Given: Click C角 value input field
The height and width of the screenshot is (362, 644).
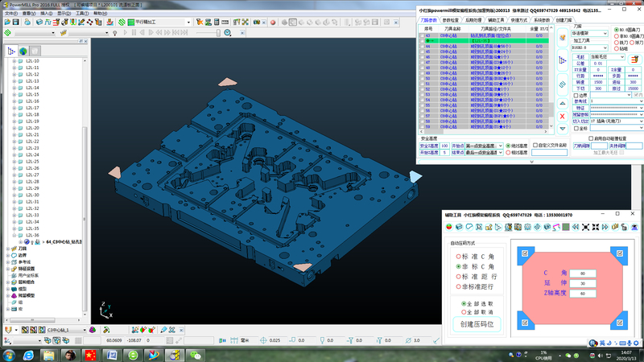Looking at the screenshot, I should point(583,274).
